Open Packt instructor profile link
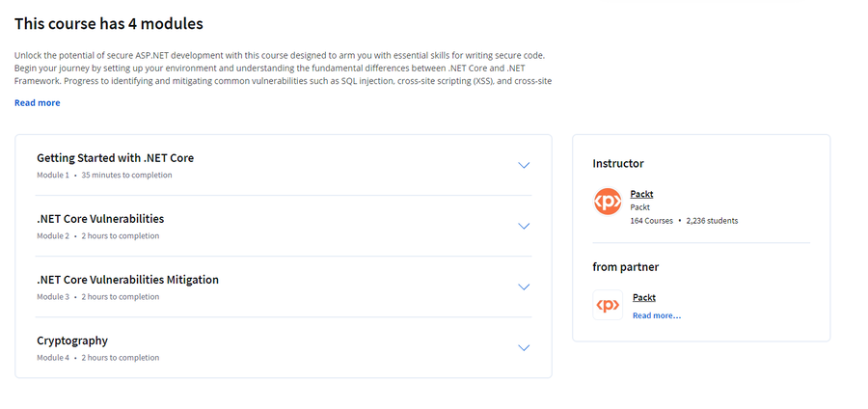 tap(641, 194)
